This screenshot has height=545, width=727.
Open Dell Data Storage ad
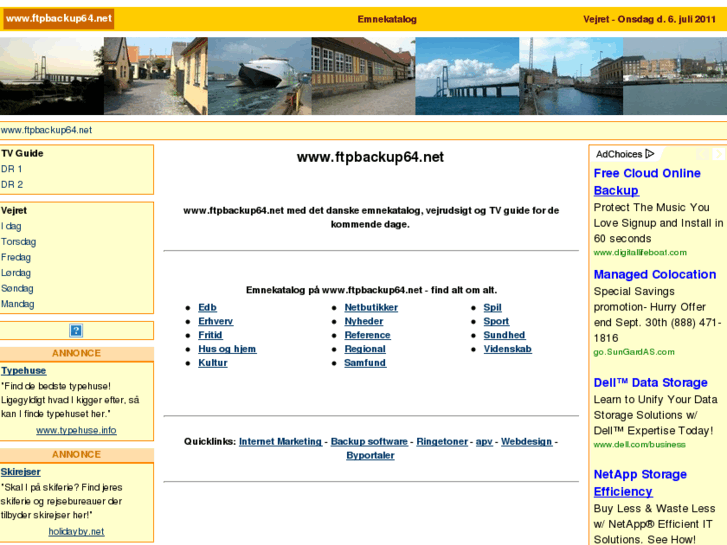pos(650,383)
